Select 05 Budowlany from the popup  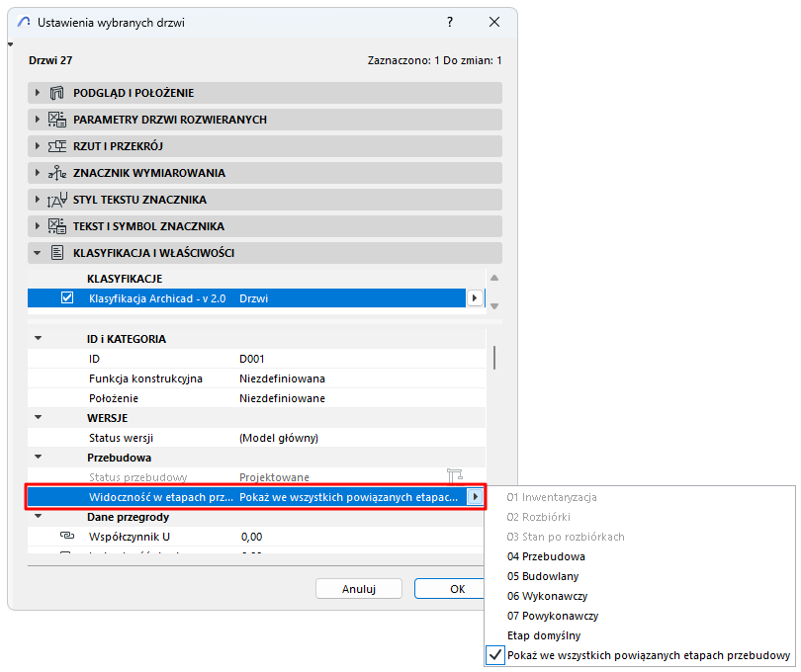click(543, 576)
